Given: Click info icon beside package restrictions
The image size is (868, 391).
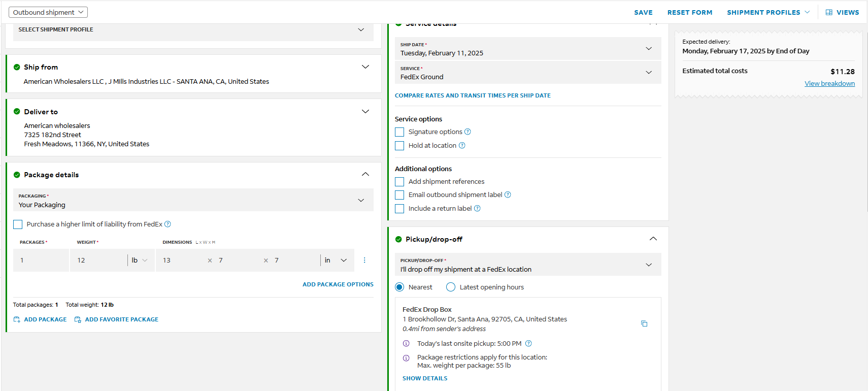Looking at the screenshot, I should 406,358.
